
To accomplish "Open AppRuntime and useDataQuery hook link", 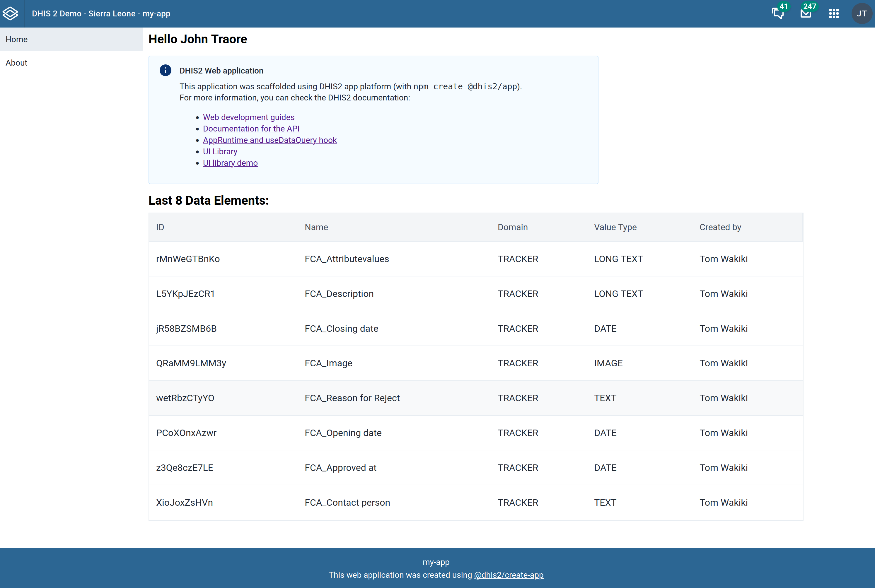I will pos(270,140).
